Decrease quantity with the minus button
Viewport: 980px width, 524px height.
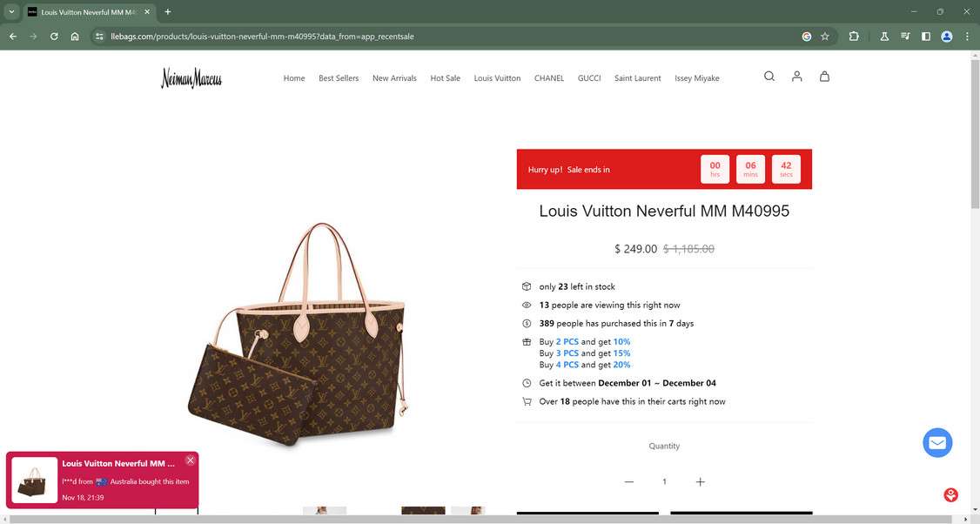[x=628, y=481]
